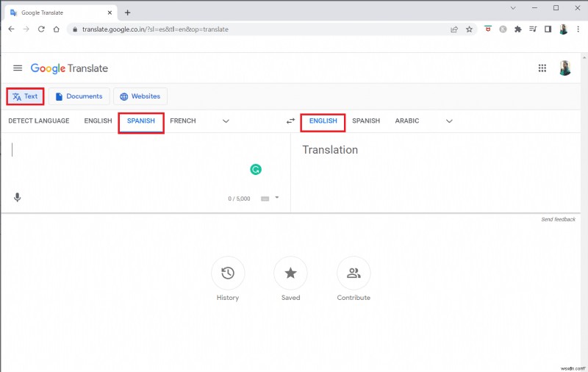
Task: Select the Text translation mode
Action: tap(25, 96)
